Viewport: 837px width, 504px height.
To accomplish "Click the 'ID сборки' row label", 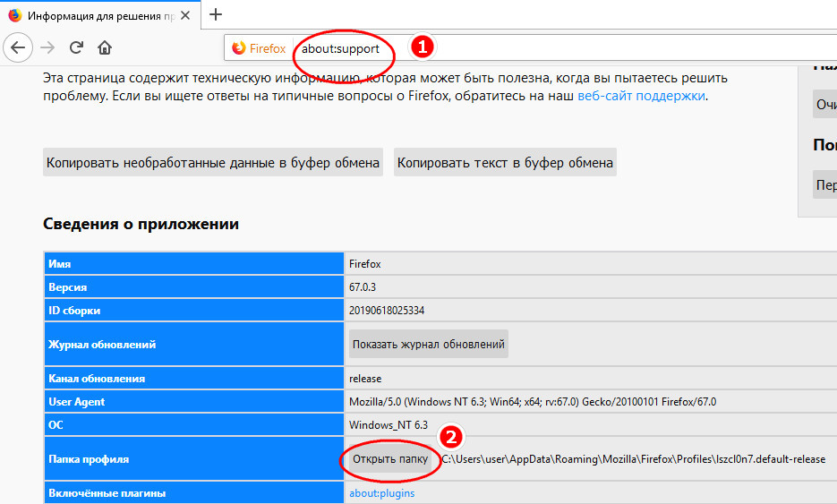I will 193,311.
